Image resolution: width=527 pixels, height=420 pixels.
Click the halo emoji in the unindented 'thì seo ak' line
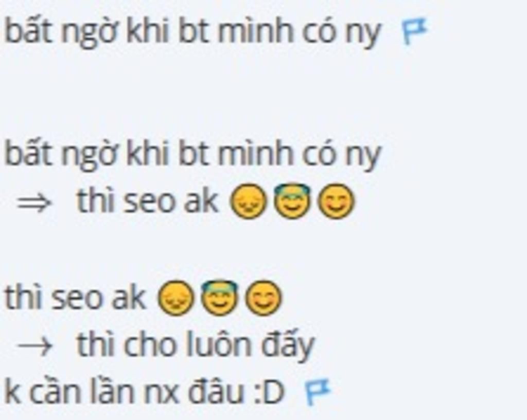219,297
